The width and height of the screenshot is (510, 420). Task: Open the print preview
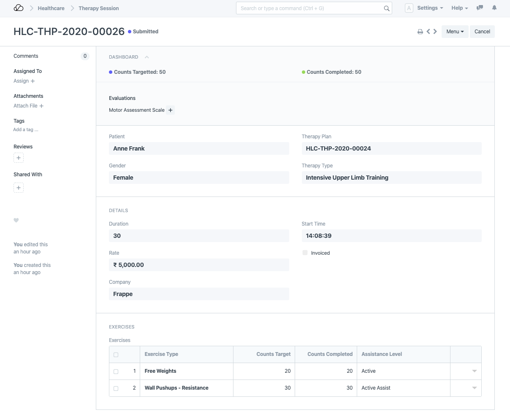point(420,31)
